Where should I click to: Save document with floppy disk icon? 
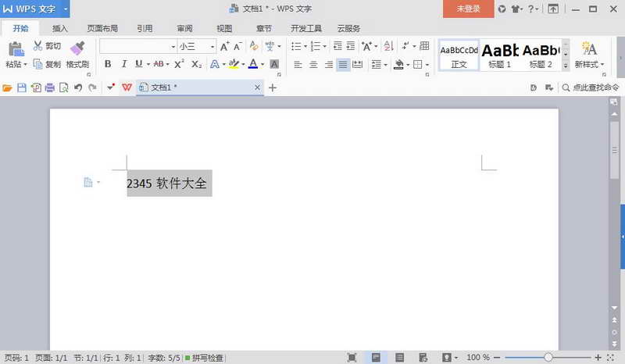22,87
